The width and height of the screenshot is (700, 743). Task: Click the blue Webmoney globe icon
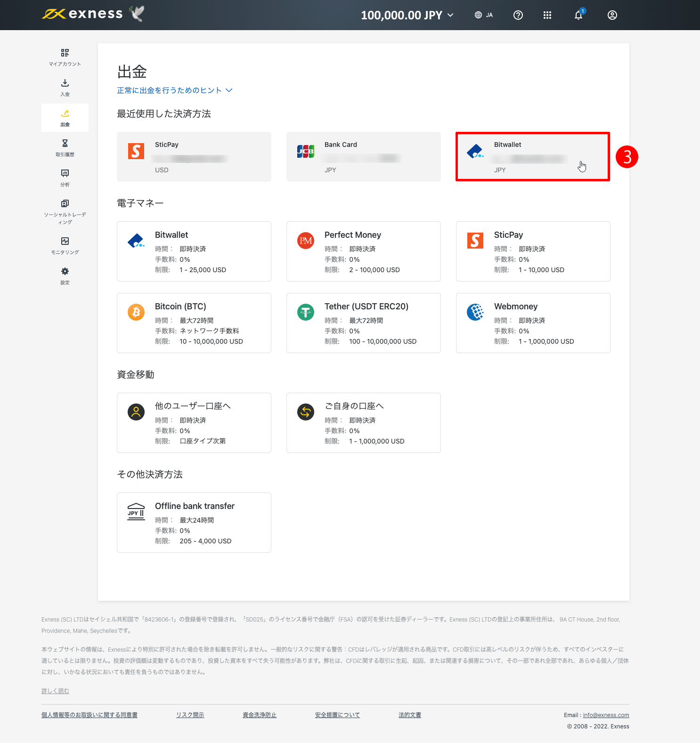[x=475, y=312]
